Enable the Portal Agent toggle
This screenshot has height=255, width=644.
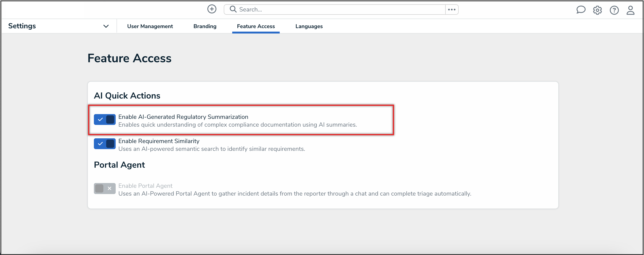click(x=104, y=188)
